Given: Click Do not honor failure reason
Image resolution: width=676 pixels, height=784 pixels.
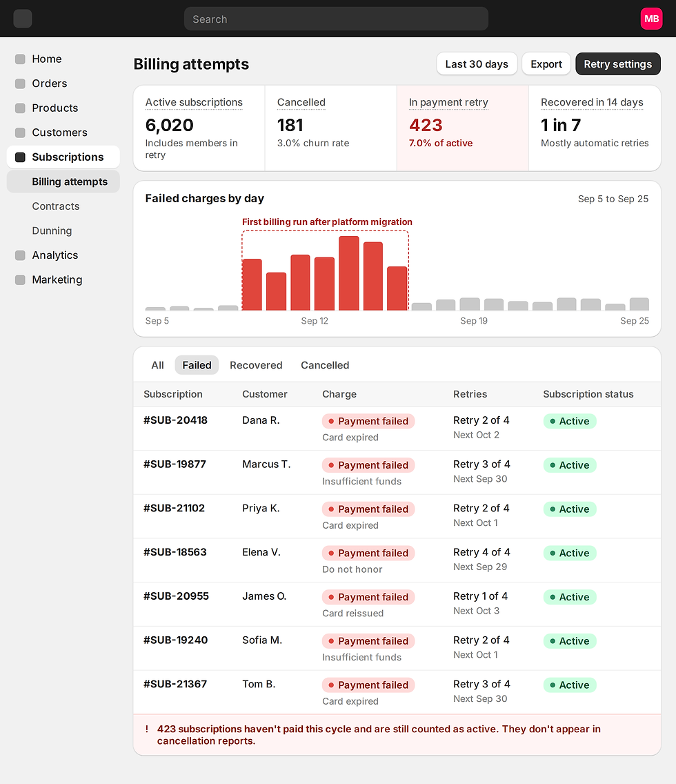Looking at the screenshot, I should point(352,569).
